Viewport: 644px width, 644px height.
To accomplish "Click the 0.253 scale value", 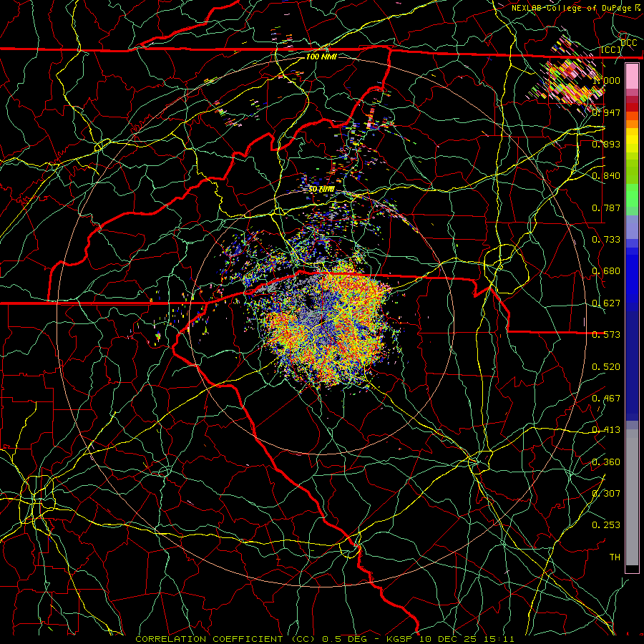I will (606, 525).
